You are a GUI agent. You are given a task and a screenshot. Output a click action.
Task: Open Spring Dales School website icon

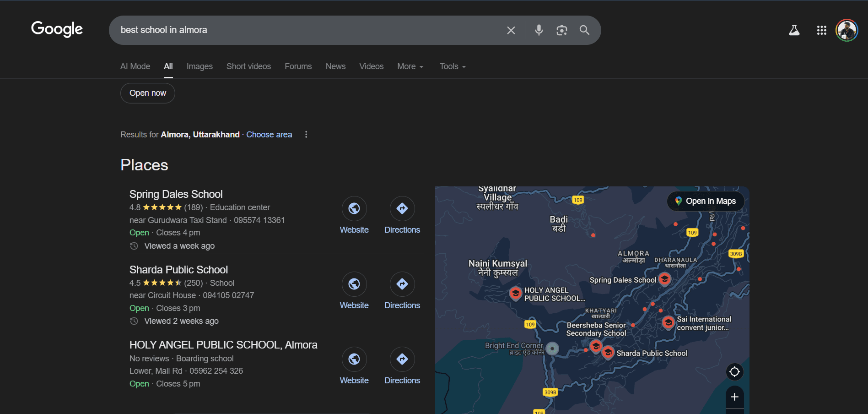[x=354, y=209]
